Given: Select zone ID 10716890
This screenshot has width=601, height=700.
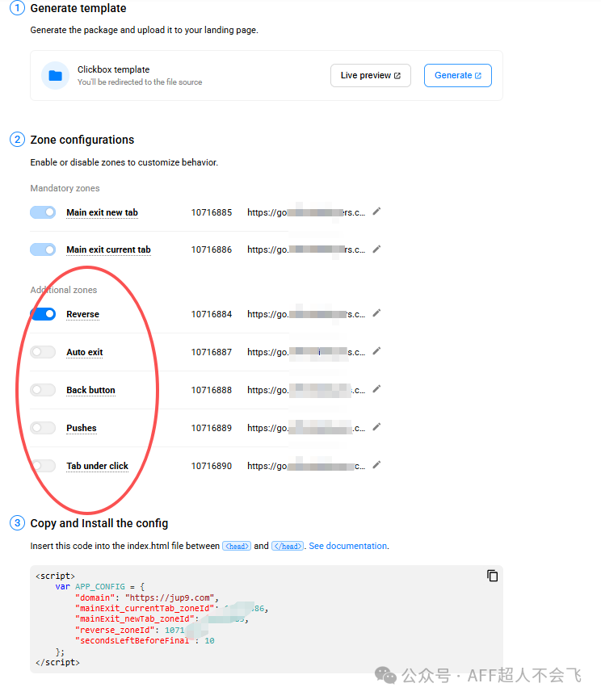Looking at the screenshot, I should click(212, 466).
